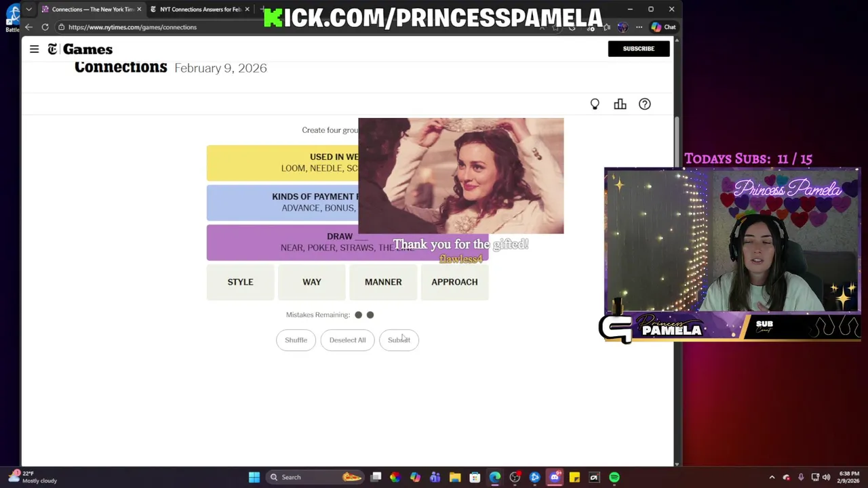Screen dimensions: 868x488
Task: Open the browser profile avatar icon
Action: coord(623,27)
